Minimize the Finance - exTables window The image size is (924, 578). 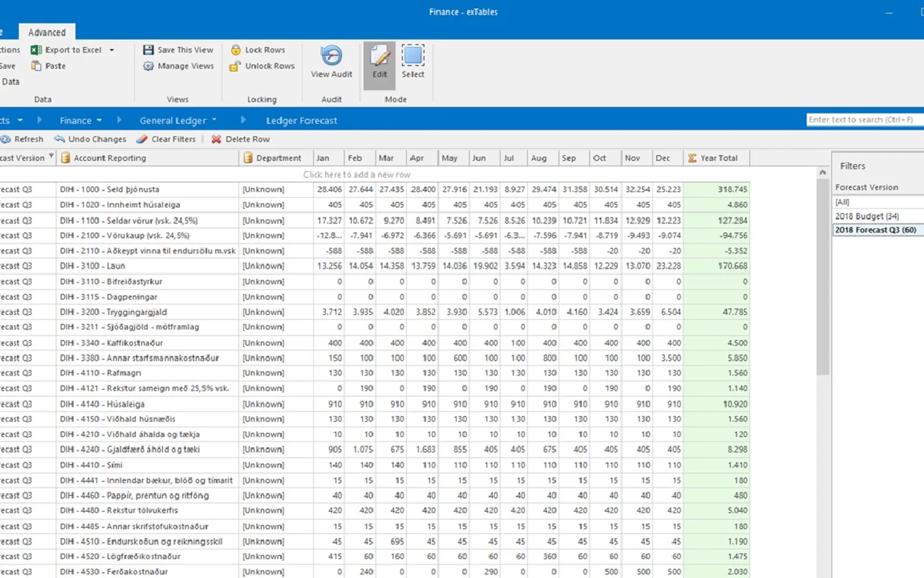889,12
